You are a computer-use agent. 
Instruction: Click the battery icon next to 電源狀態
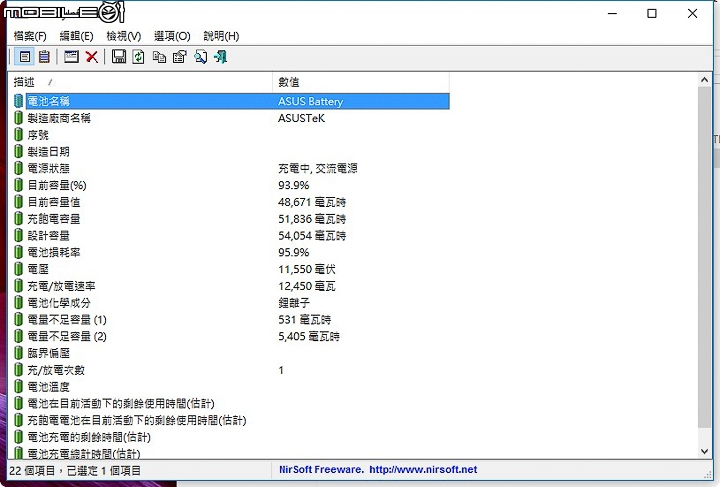(18, 168)
